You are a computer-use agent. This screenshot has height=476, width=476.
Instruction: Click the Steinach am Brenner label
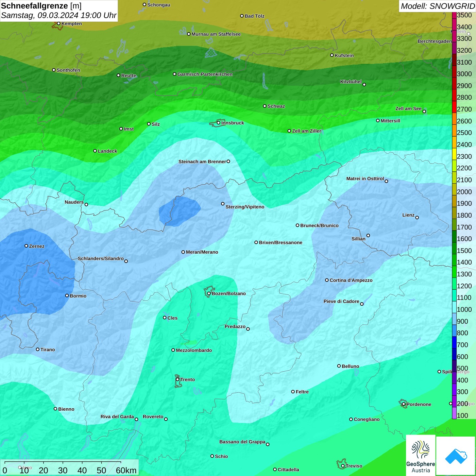click(x=202, y=161)
